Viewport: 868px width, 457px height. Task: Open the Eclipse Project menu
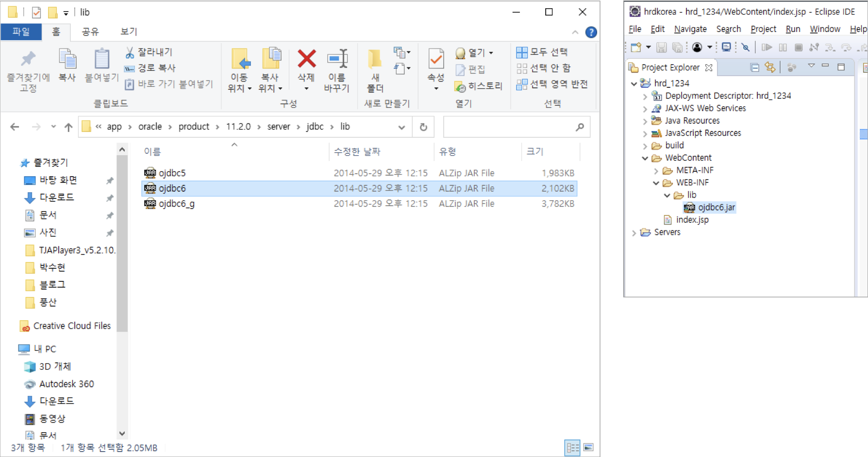pos(763,29)
